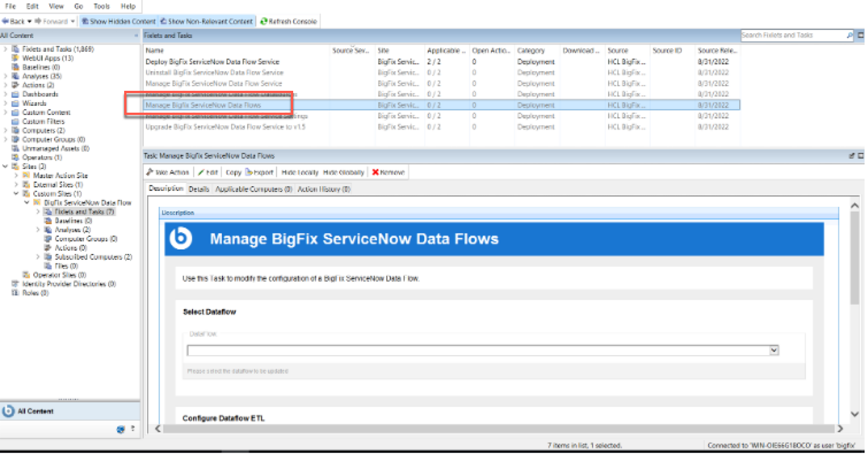Expand the External Sites (1) node
Screen dimensions: 868x454
[x=17, y=184]
